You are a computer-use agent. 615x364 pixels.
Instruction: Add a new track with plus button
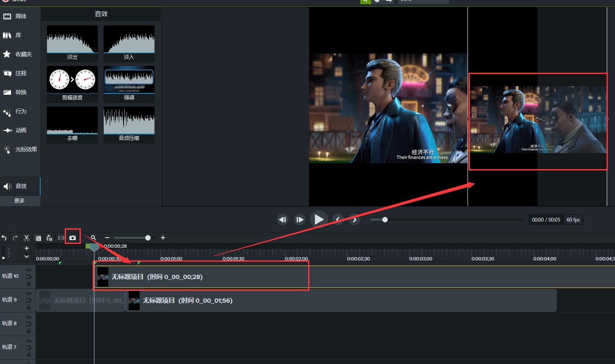26,248
